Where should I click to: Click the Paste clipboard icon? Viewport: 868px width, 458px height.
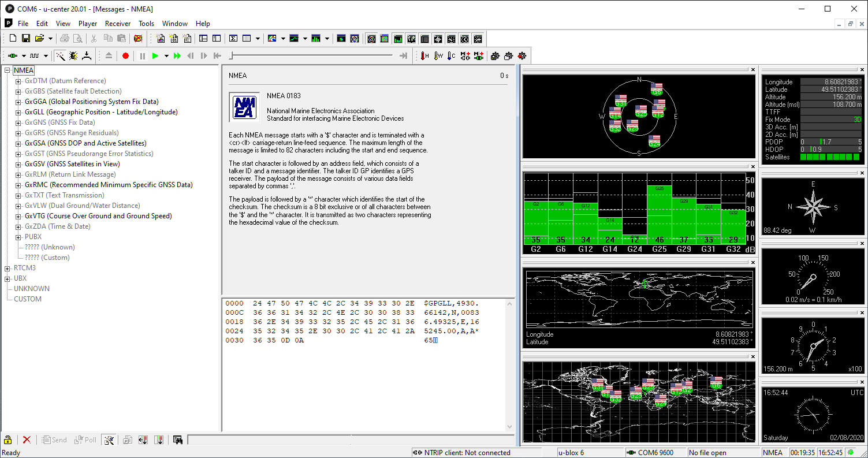(121, 39)
